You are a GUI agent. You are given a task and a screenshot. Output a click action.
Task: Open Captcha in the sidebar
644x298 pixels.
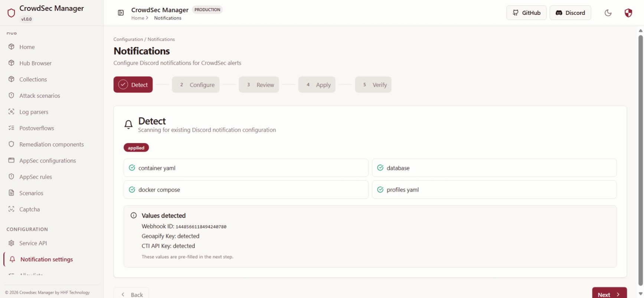point(29,209)
